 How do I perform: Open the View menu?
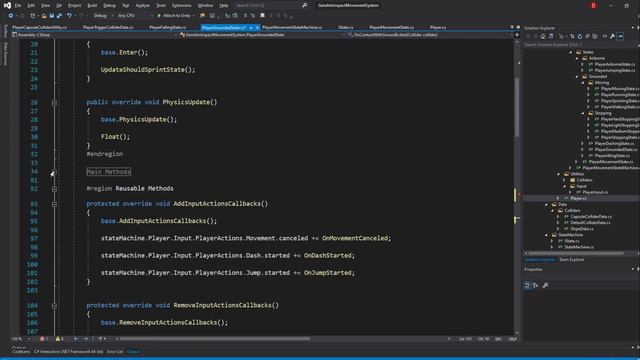[x=45, y=6]
